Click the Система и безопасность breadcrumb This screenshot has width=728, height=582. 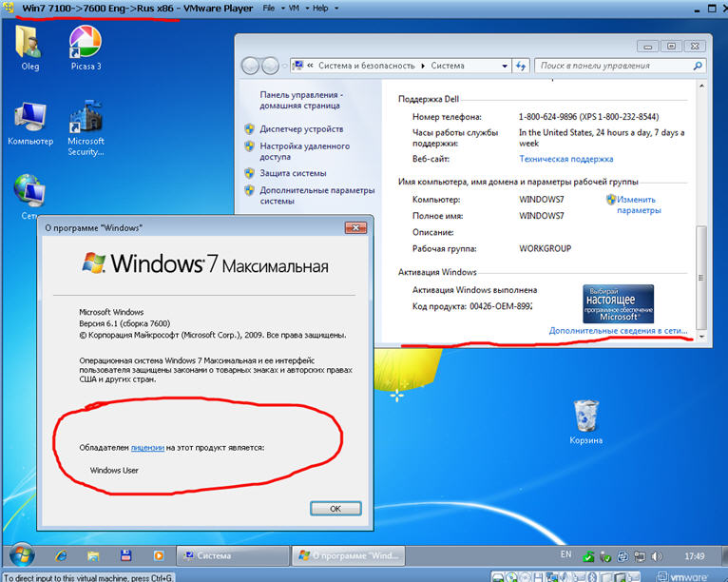click(366, 66)
